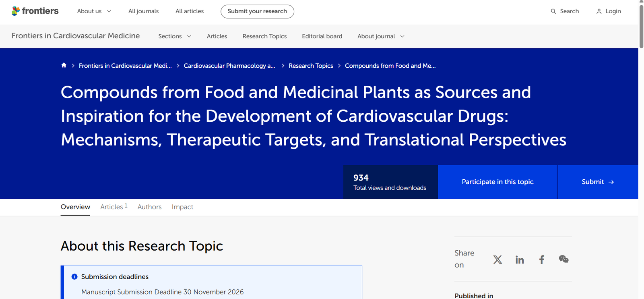Screen dimensions: 644x299
Task: Share on Facebook icon
Action: 542,260
